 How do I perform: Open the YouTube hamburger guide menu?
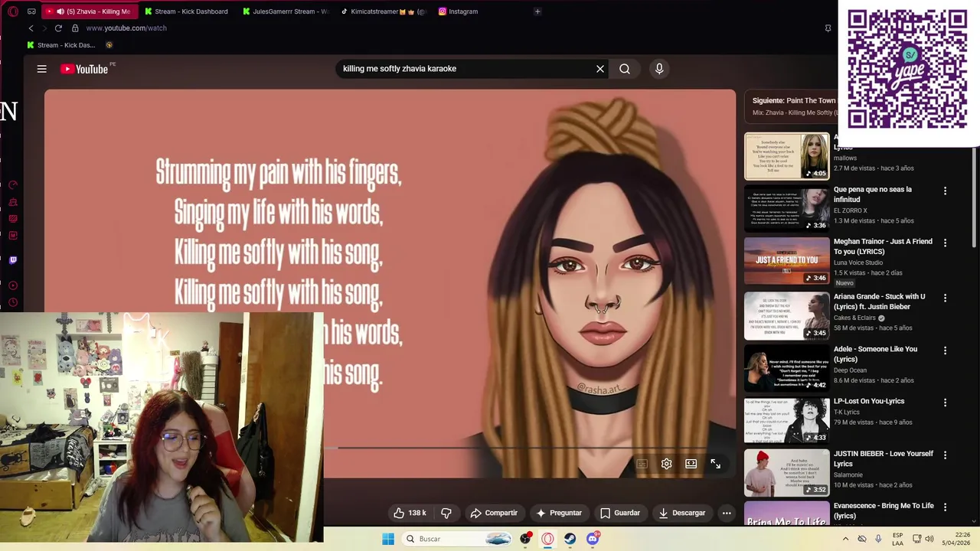coord(42,69)
